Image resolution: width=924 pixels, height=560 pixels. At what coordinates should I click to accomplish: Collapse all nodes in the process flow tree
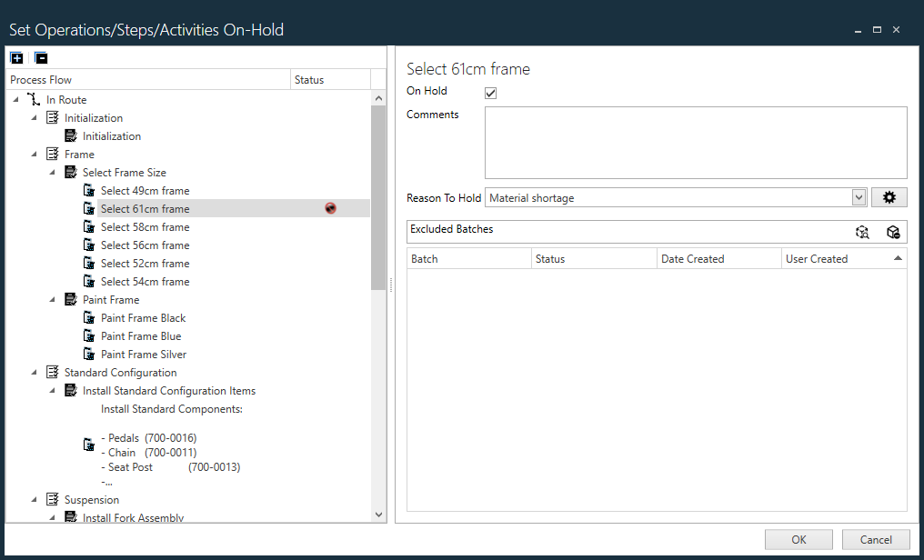coord(40,57)
